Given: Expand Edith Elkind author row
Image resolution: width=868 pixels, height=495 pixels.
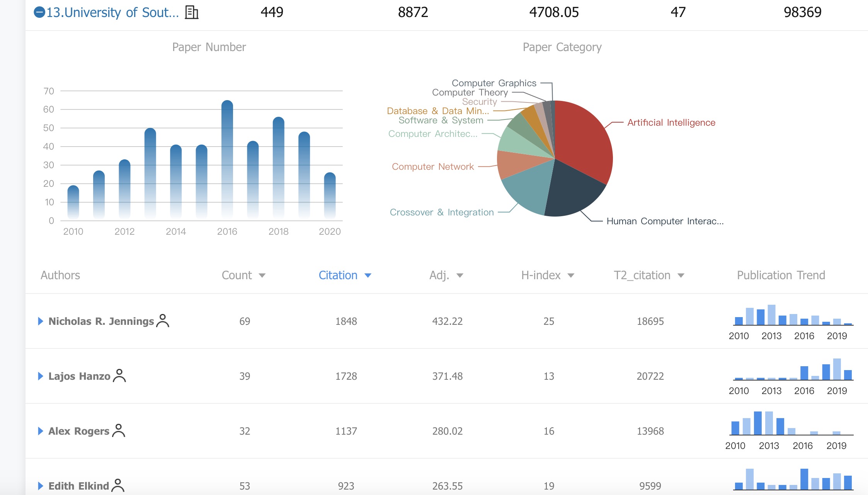Looking at the screenshot, I should coord(40,486).
